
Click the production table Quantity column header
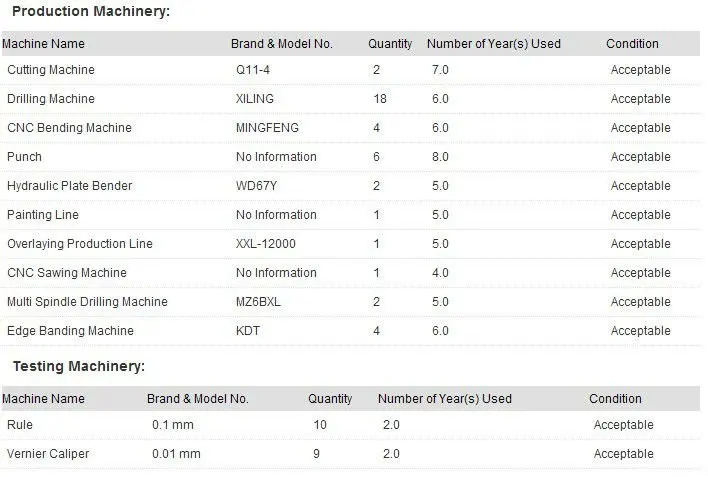pos(390,44)
